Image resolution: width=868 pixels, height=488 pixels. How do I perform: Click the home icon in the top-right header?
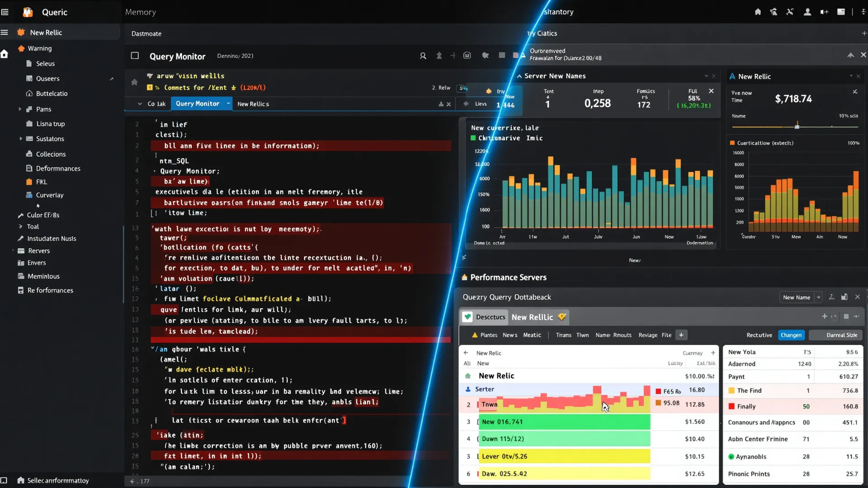point(758,12)
